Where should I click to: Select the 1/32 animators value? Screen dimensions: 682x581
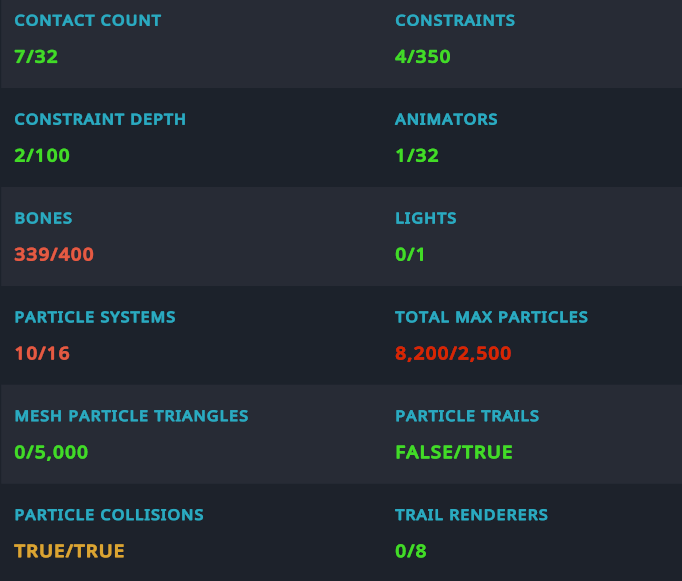(417, 156)
